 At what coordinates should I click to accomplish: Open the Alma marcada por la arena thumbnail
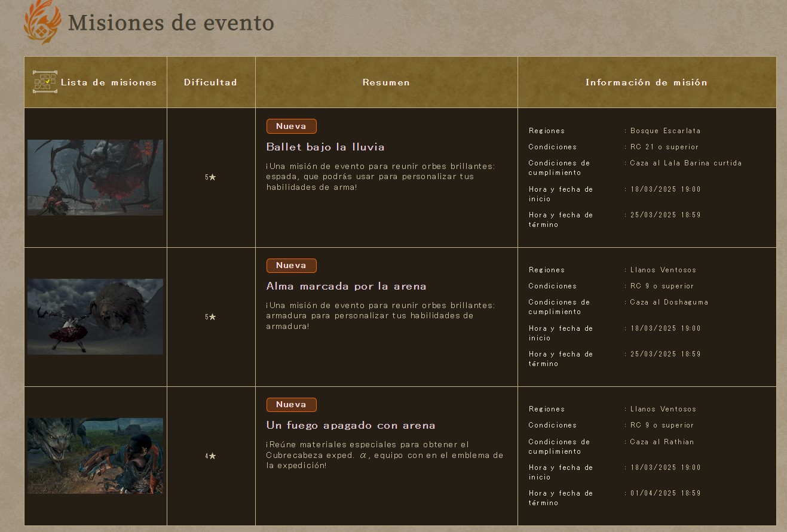(95, 316)
